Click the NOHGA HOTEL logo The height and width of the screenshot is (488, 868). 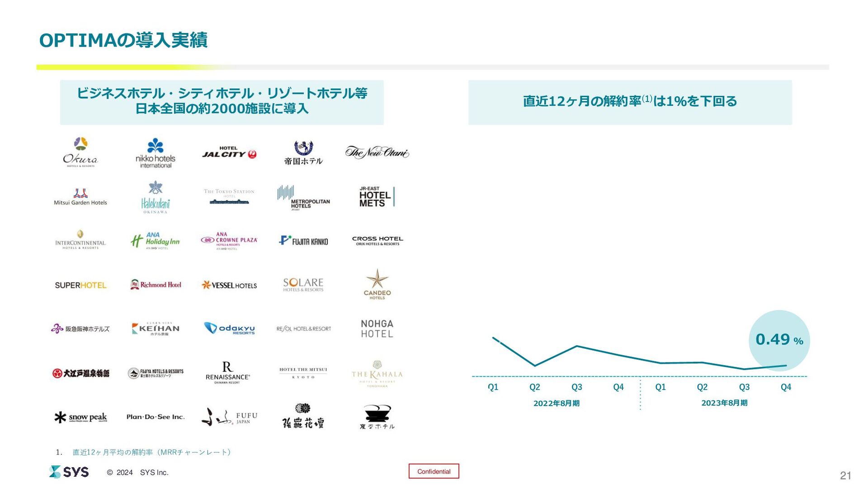[x=377, y=329]
